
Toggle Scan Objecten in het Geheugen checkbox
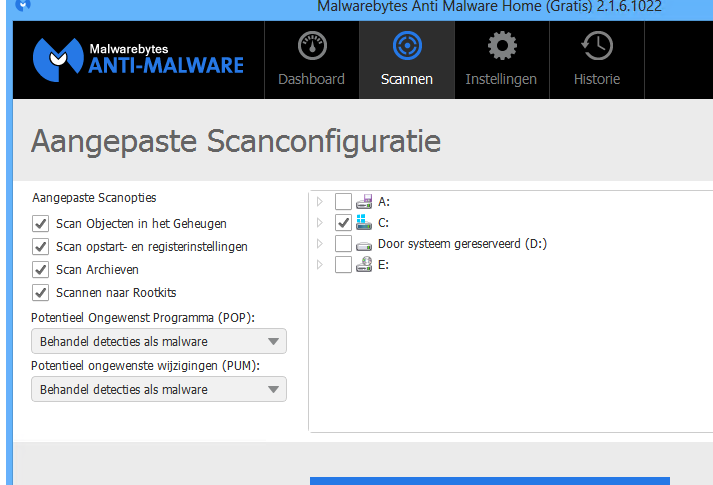(x=41, y=224)
